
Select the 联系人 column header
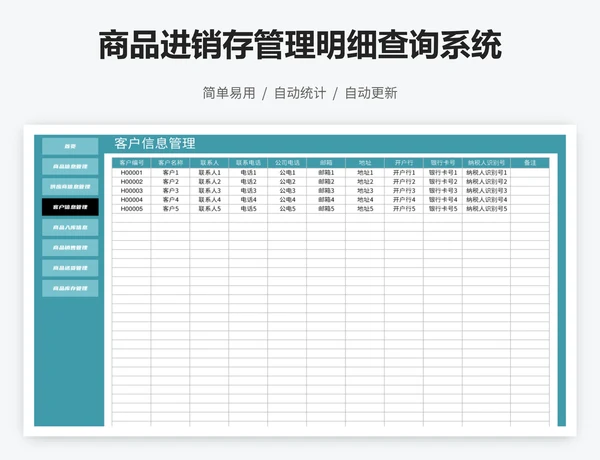click(x=209, y=163)
